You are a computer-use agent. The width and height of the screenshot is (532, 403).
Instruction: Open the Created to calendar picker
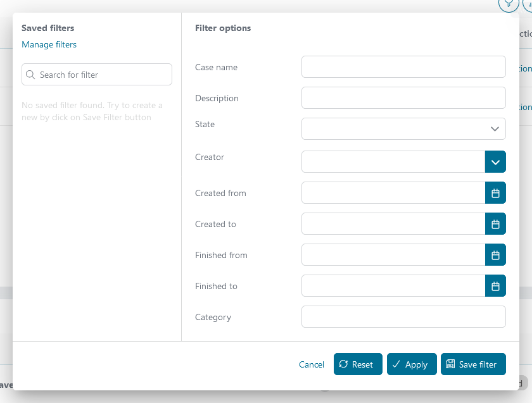point(495,224)
